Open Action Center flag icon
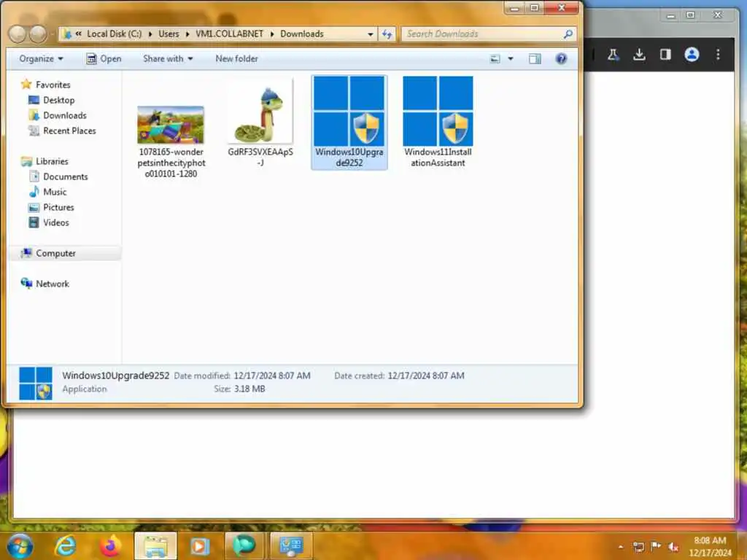The image size is (747, 560). [x=656, y=547]
